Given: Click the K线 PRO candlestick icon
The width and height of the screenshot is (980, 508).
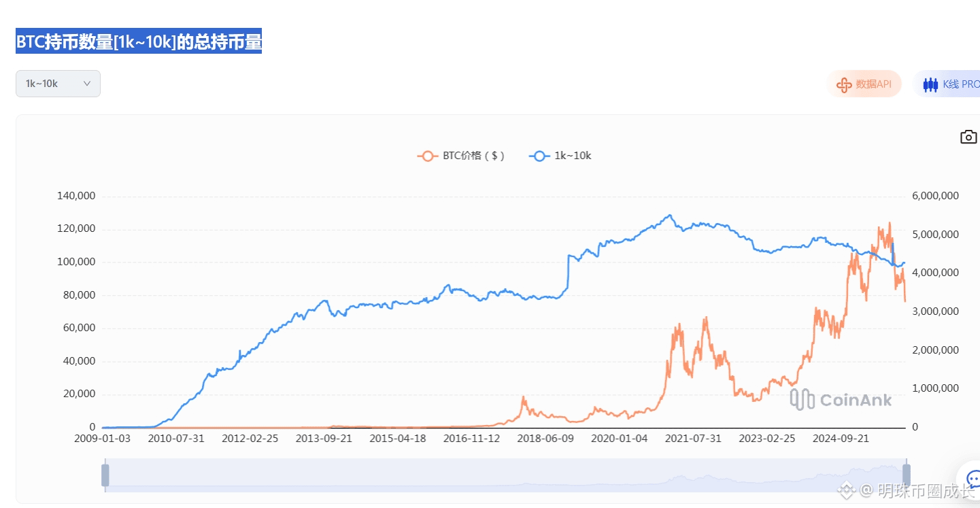Looking at the screenshot, I should tap(930, 84).
